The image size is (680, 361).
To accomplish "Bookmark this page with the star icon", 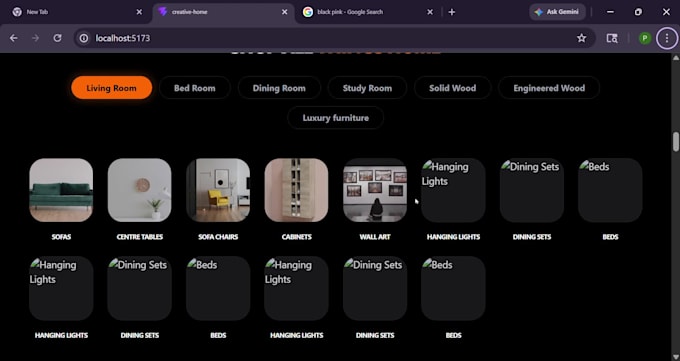I will point(582,38).
